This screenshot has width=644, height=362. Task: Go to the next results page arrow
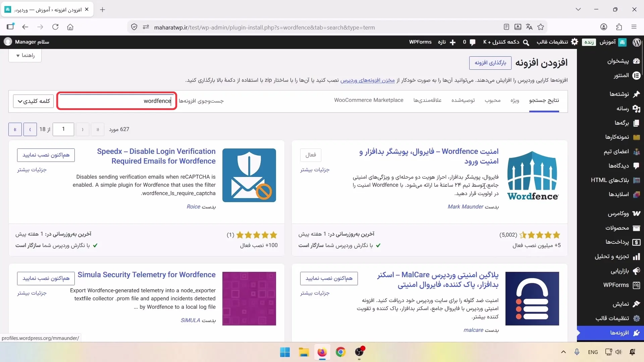click(30, 129)
